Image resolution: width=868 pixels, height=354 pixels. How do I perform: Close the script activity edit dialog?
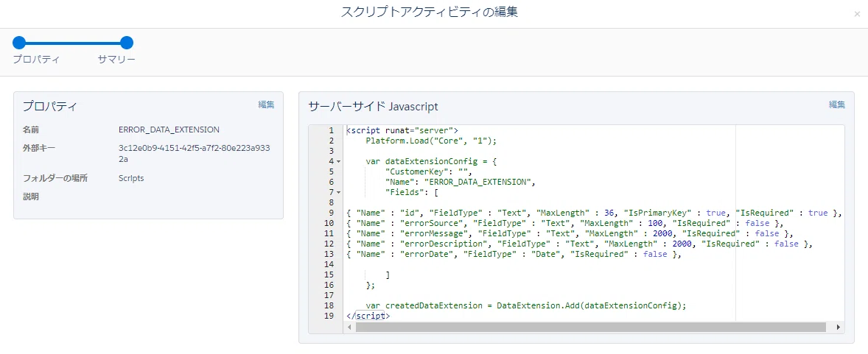click(857, 15)
